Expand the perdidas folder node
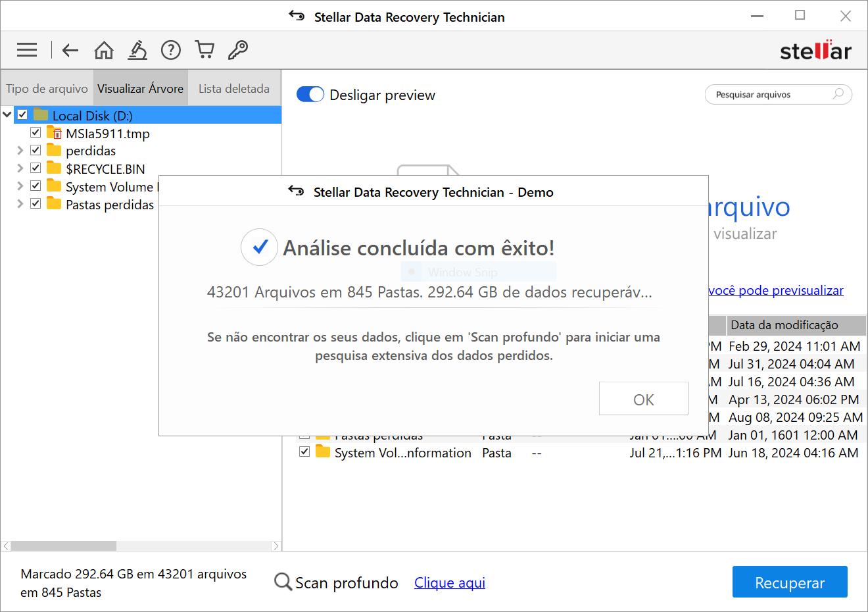Image resolution: width=868 pixels, height=612 pixels. [20, 150]
